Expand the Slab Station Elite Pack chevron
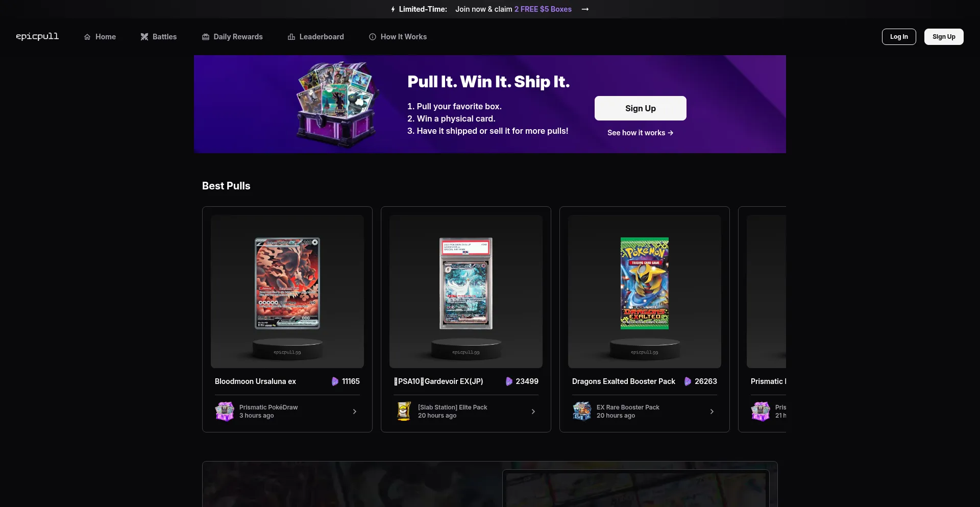980x507 pixels. (533, 412)
